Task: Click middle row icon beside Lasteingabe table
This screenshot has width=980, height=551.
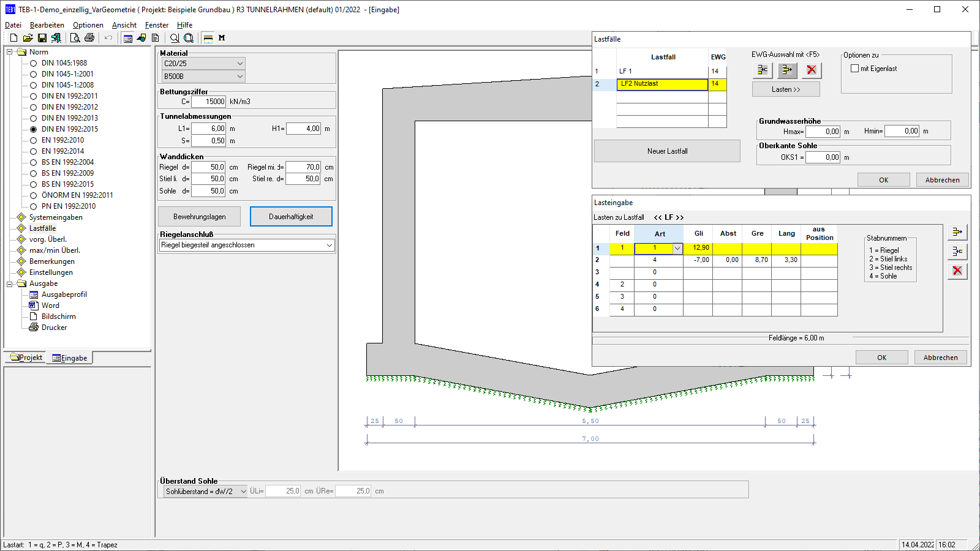Action: (957, 251)
